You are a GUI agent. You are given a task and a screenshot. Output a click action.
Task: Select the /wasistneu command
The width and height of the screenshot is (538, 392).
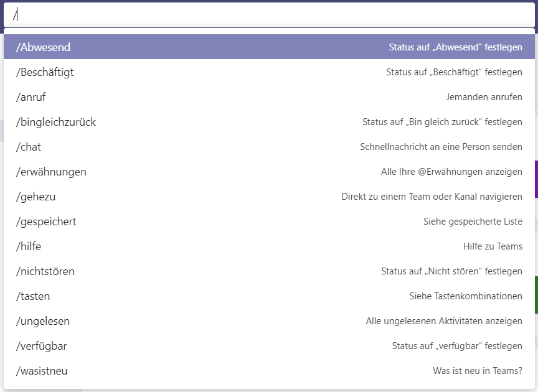pos(269,371)
